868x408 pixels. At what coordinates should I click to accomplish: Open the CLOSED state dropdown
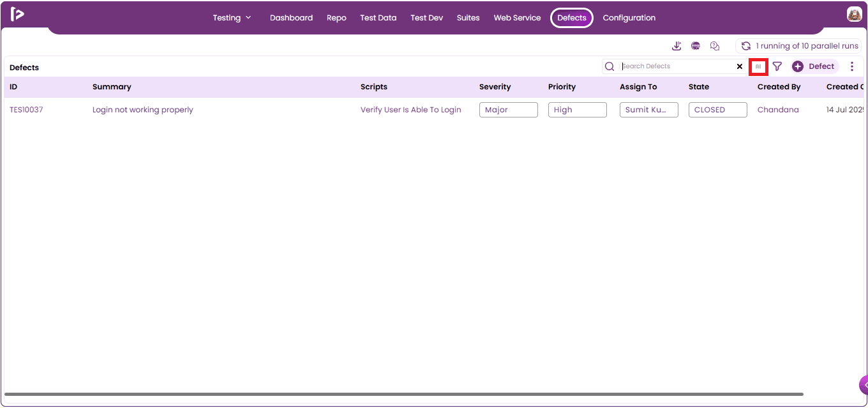[718, 110]
